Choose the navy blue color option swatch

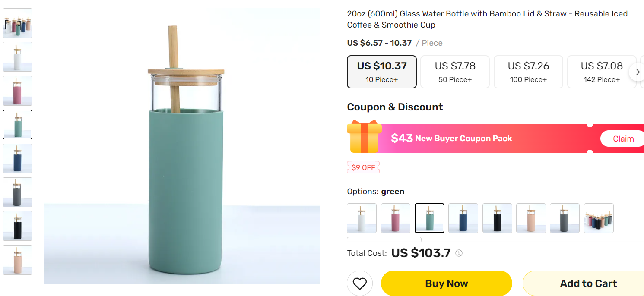tap(463, 218)
